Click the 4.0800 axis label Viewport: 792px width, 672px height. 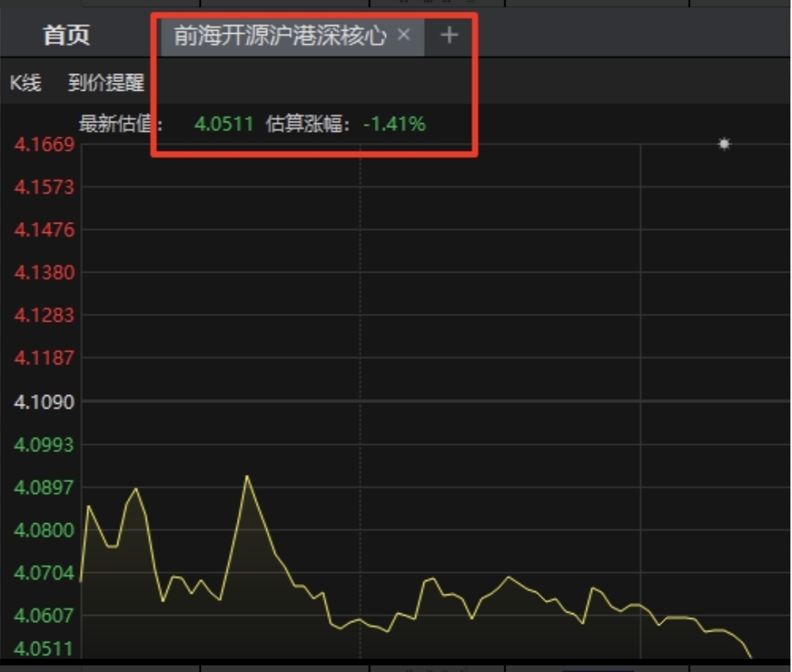44,531
